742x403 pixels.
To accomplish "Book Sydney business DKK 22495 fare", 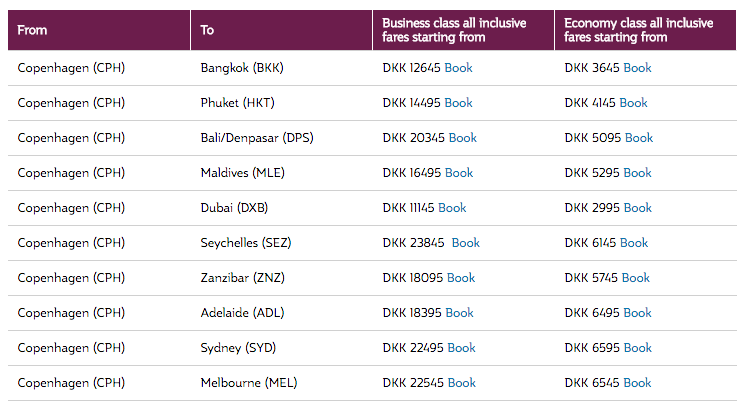I will coord(462,348).
